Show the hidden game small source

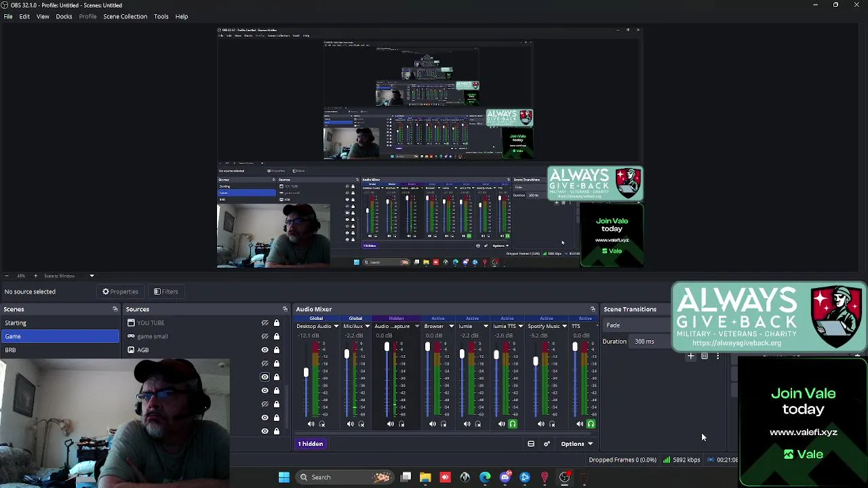[x=265, y=336]
